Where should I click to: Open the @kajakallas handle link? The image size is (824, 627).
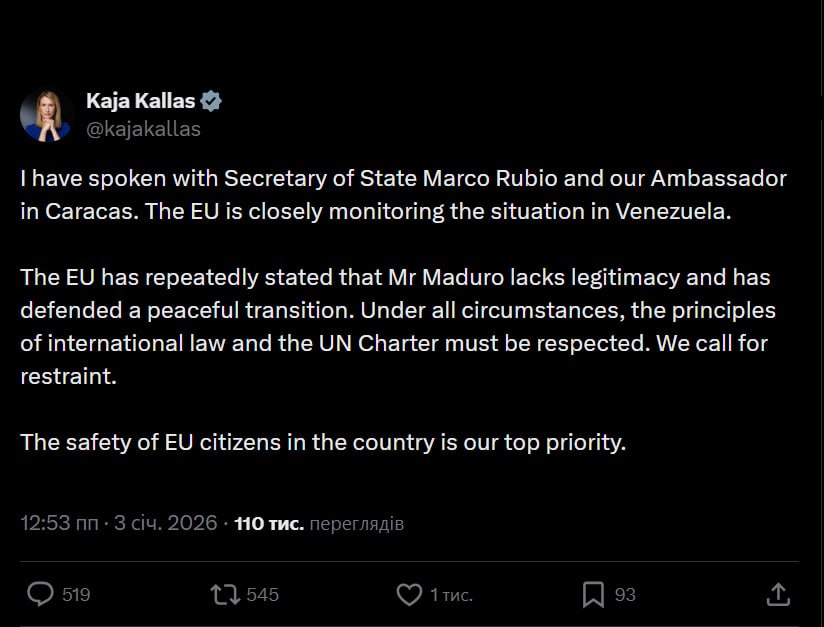143,129
